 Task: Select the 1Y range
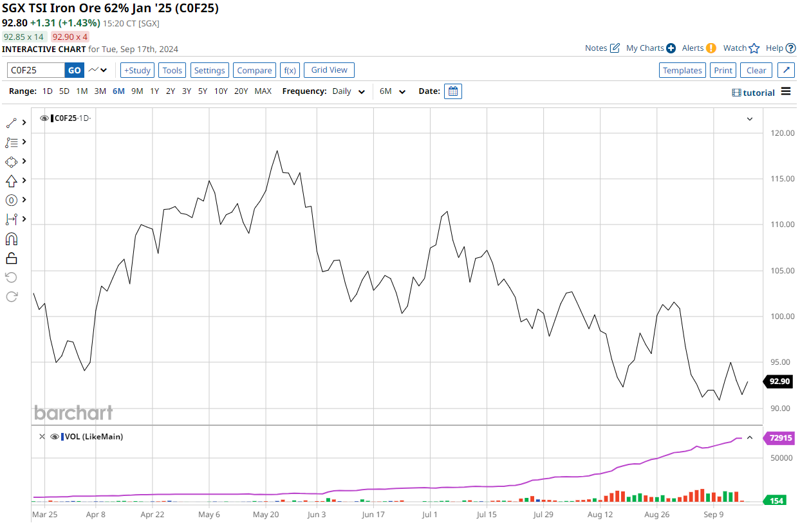point(154,91)
